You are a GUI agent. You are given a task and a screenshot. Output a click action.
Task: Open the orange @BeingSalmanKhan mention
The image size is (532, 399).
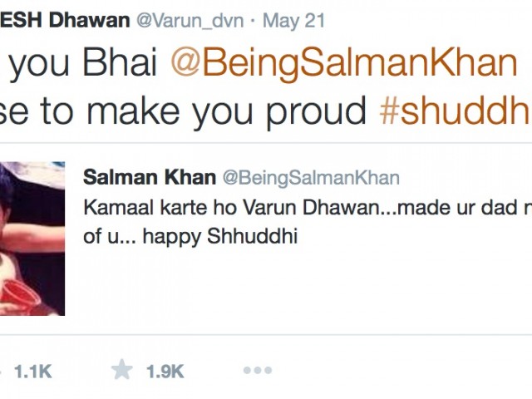344,65
